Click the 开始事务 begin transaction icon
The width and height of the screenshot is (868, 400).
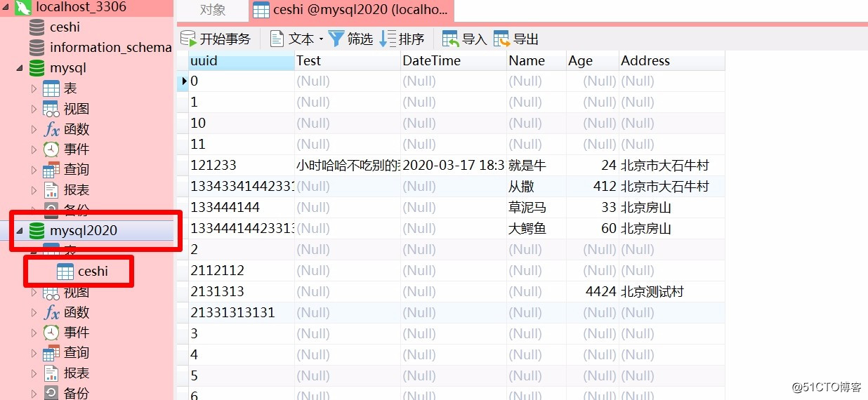point(188,39)
